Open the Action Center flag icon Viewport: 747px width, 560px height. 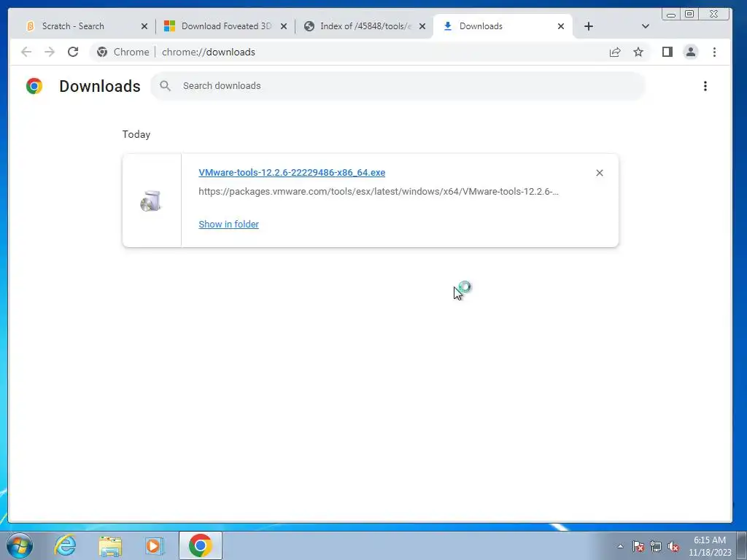(x=638, y=546)
